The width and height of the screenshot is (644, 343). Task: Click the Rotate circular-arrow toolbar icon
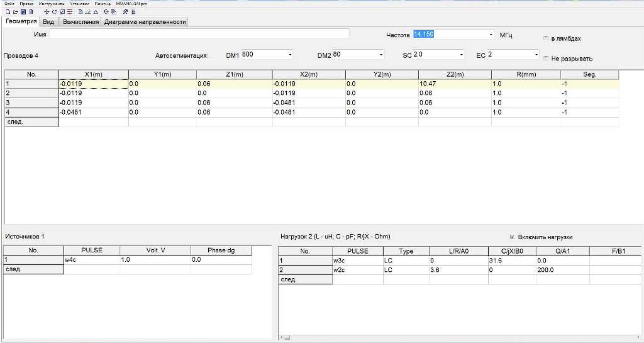pos(54,11)
